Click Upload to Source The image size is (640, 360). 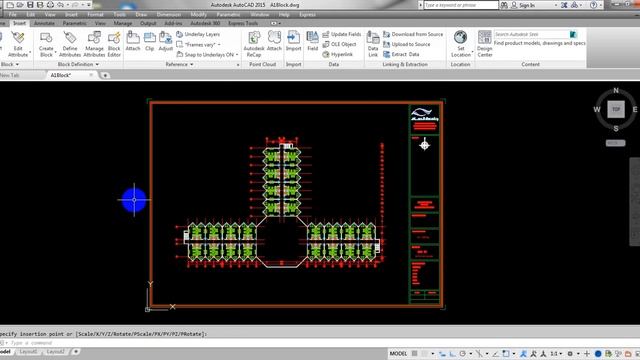tap(407, 44)
